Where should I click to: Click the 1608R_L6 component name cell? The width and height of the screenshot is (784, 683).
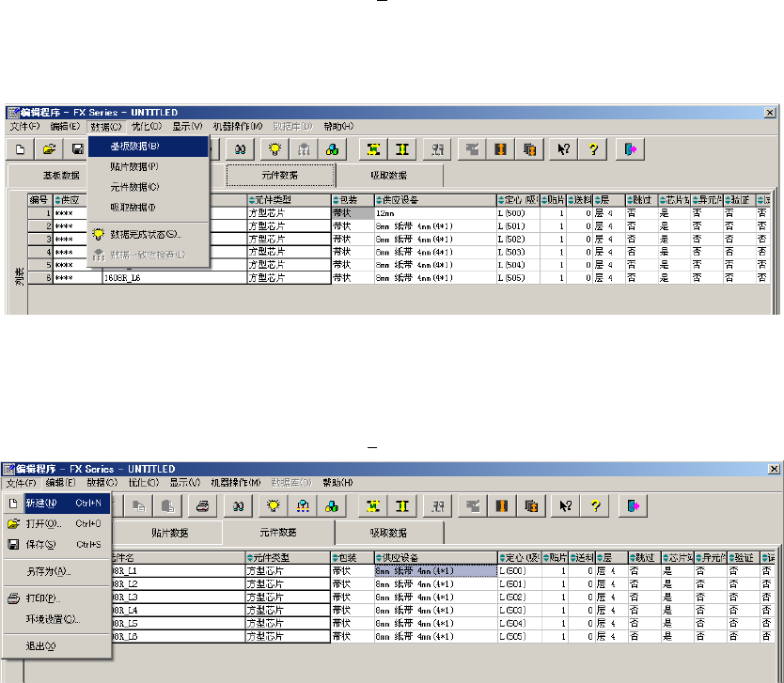click(175, 278)
